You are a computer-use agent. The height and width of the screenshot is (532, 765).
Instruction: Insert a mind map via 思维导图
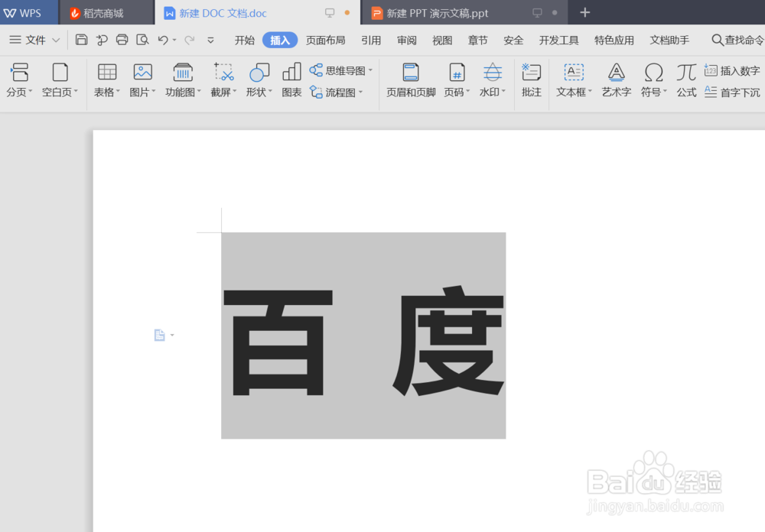point(341,70)
